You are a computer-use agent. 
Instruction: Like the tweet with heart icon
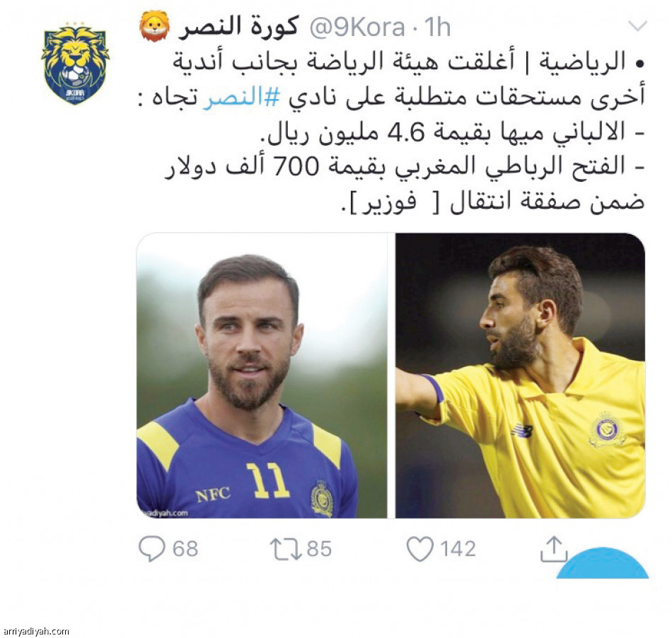coord(419,549)
